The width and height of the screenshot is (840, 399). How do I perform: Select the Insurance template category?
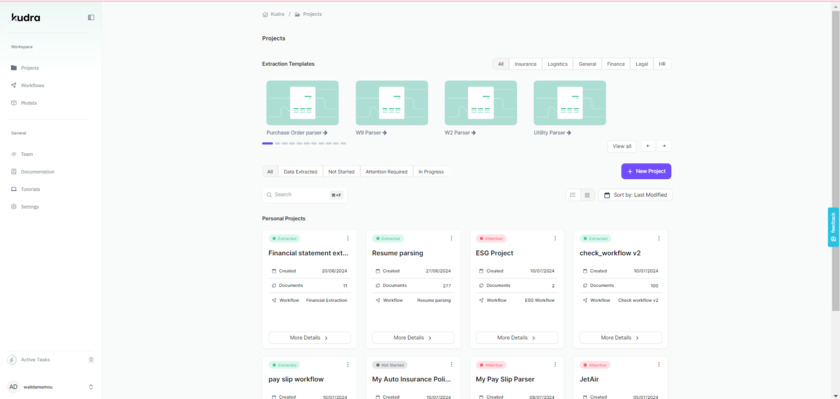[526, 64]
